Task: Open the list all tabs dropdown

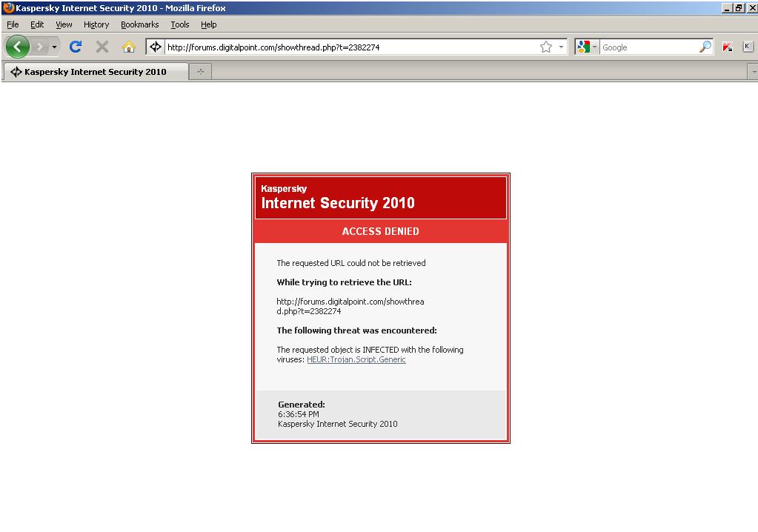Action: coord(754,72)
